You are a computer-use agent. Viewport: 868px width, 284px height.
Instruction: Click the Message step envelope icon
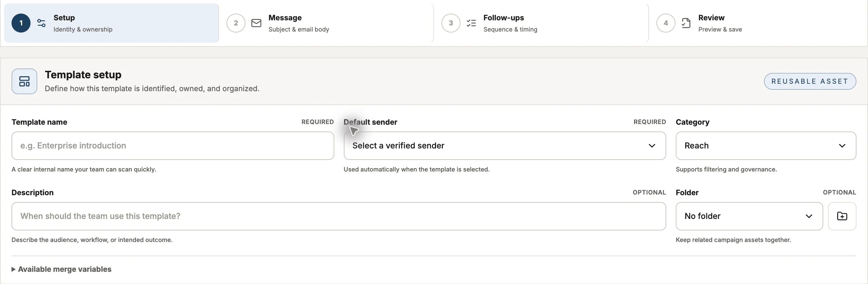[x=256, y=23]
